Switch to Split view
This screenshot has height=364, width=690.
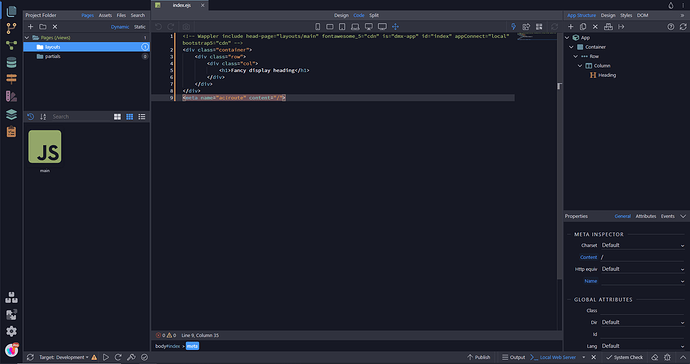(374, 15)
